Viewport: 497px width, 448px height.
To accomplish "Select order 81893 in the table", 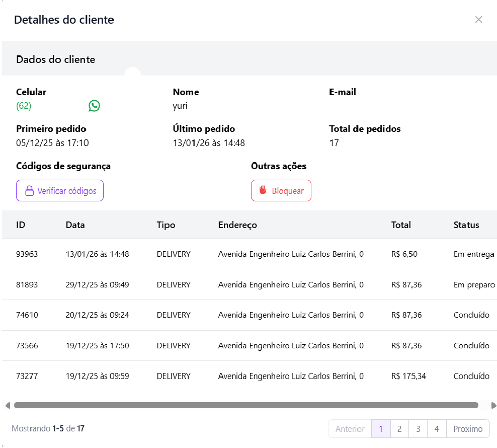I will point(27,285).
